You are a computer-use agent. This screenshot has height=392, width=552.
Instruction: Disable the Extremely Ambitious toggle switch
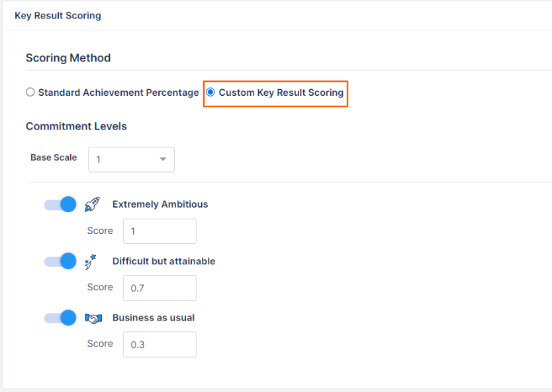point(60,204)
